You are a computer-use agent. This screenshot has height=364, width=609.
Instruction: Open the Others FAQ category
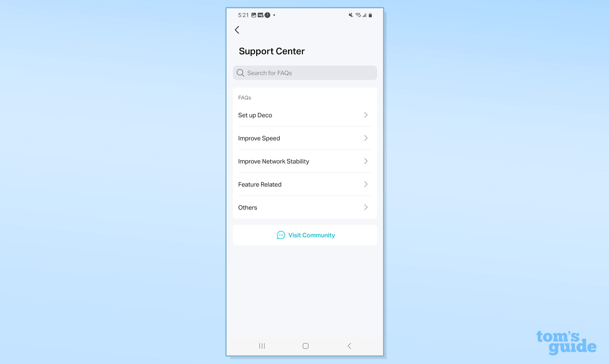tap(305, 207)
